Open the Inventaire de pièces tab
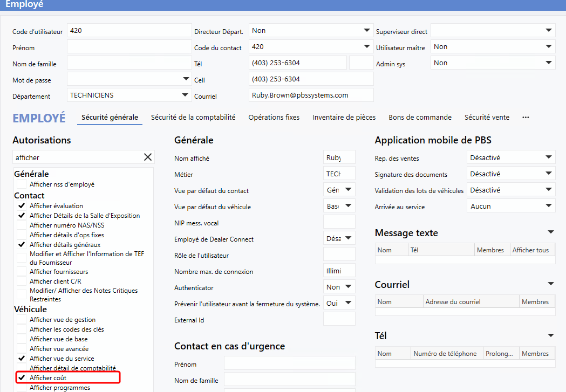Image resolution: width=566 pixels, height=392 pixels. click(x=344, y=118)
